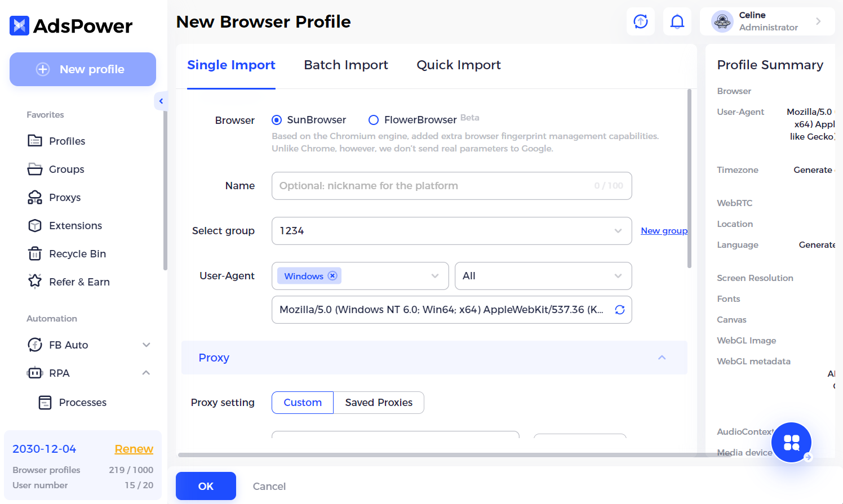Click the 219 / 1000 browser profiles count
Image resolution: width=843 pixels, height=504 pixels.
pos(131,470)
